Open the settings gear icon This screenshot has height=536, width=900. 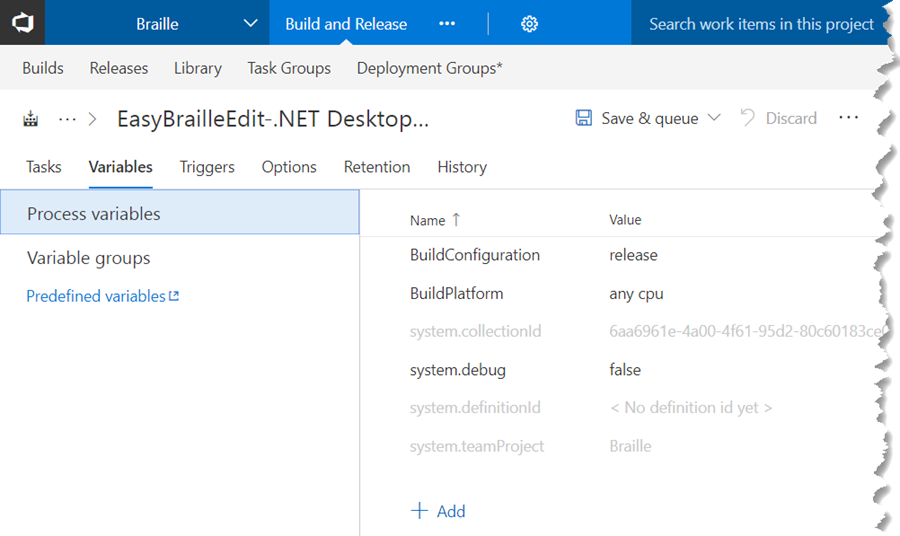530,24
